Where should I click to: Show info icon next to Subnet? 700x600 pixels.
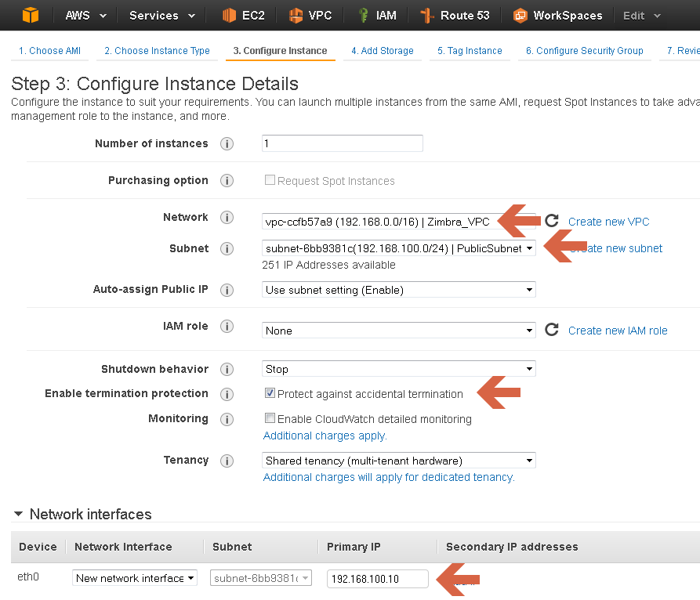click(x=227, y=248)
